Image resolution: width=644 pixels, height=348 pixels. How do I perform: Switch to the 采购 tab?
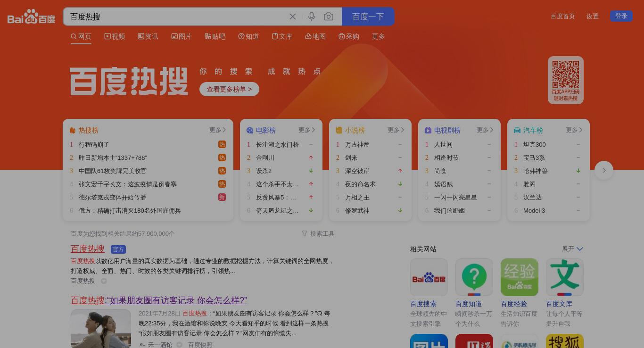[x=349, y=36]
